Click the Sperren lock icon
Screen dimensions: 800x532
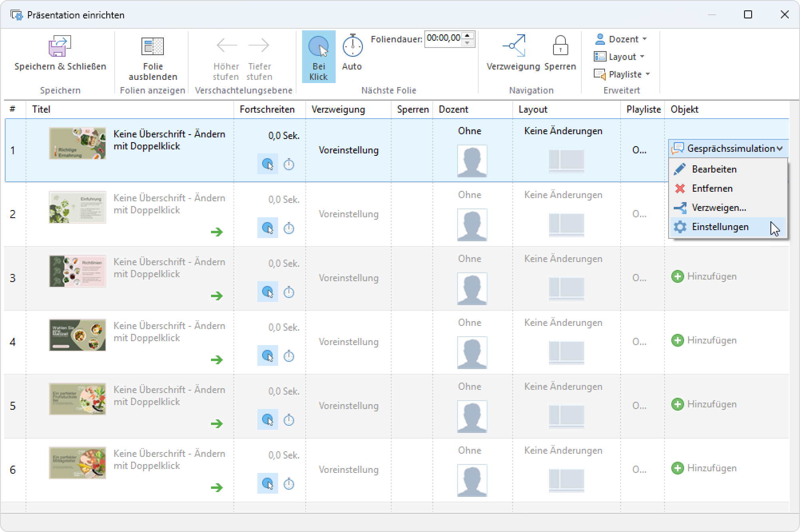[560, 45]
